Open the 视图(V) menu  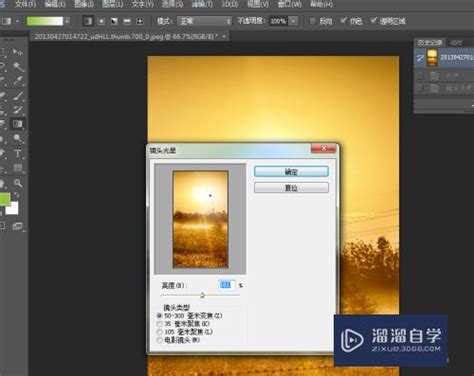tap(258, 4)
